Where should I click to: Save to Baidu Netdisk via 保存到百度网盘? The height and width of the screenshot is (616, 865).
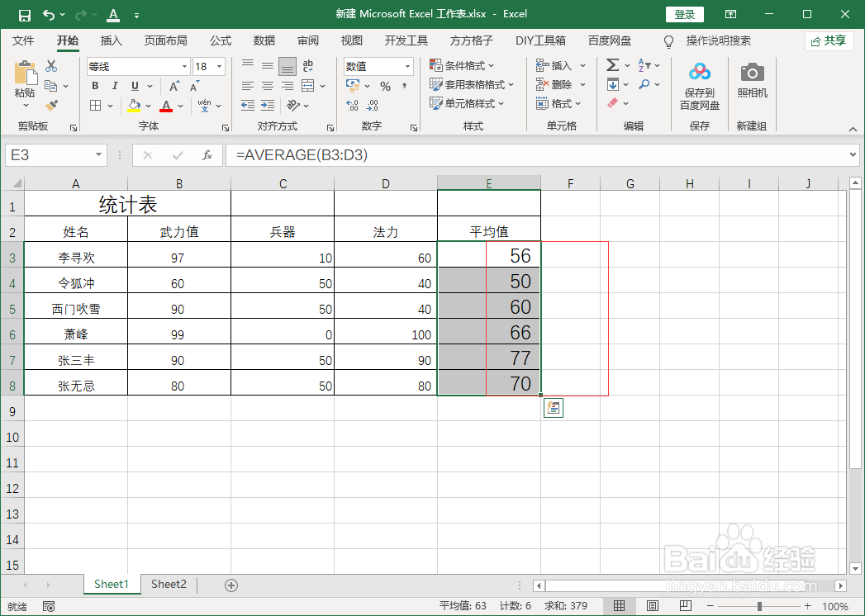point(700,86)
